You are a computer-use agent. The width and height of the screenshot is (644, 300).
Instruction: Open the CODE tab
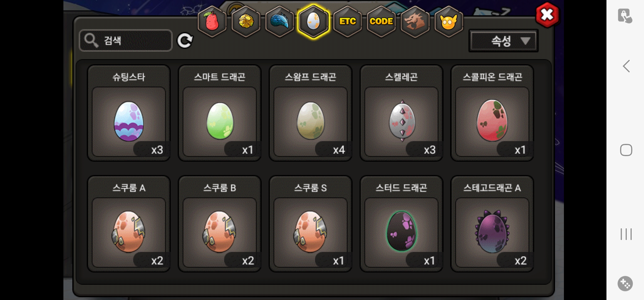click(381, 21)
